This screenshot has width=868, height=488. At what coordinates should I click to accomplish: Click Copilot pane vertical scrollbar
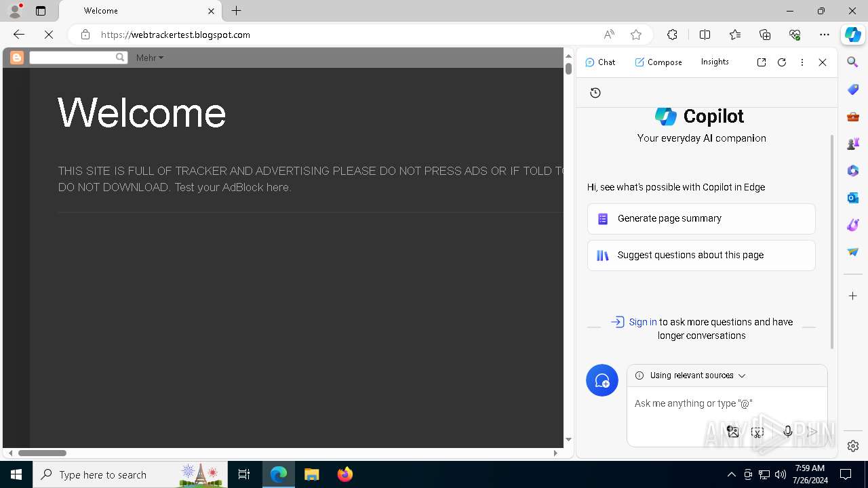(832, 241)
